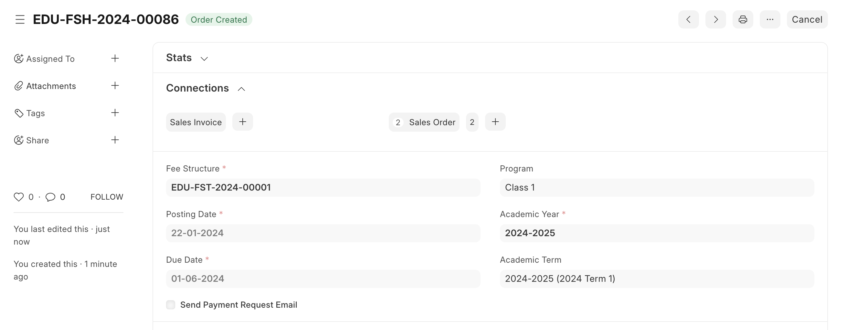Click the print icon
868x330 pixels.
[743, 19]
